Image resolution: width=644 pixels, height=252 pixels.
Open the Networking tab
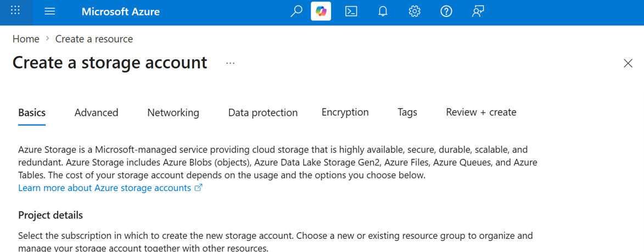[173, 113]
